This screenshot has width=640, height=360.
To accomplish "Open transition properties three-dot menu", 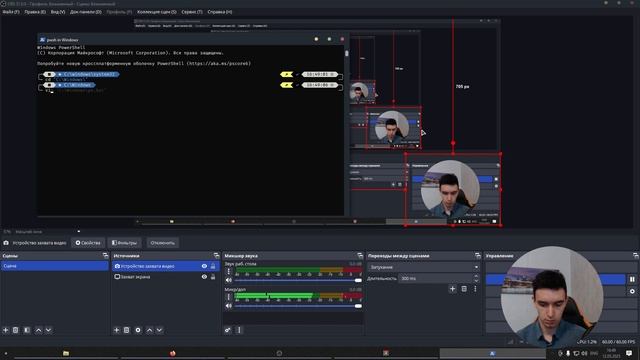I will 475,289.
